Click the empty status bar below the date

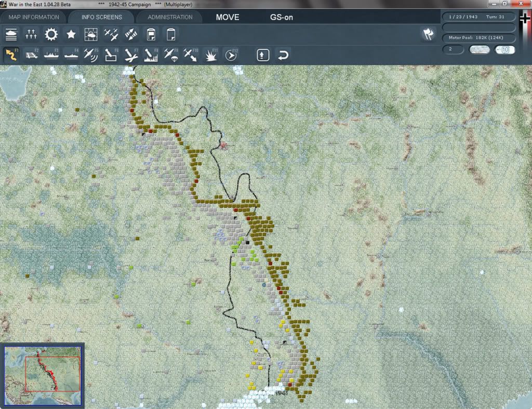(478, 27)
